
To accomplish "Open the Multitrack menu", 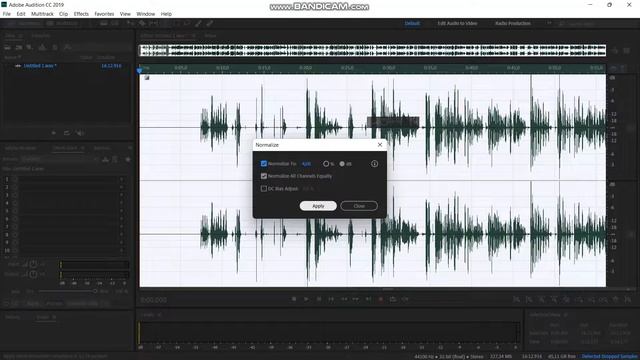I will click(42, 14).
